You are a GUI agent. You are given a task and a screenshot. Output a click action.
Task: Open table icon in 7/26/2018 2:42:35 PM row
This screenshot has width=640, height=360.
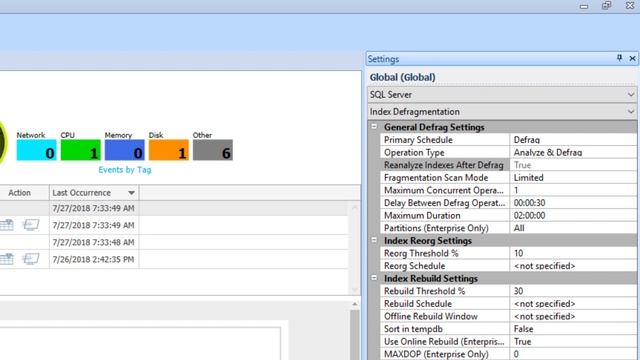pyautogui.click(x=7, y=259)
